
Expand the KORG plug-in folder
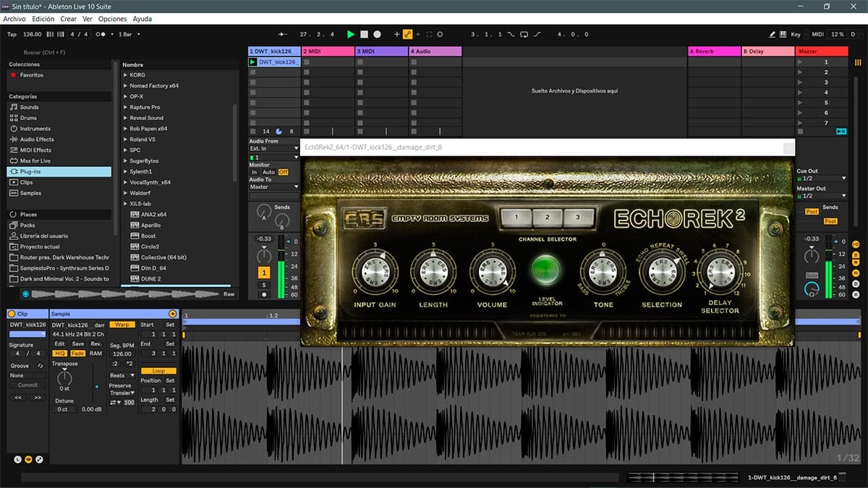click(x=125, y=75)
